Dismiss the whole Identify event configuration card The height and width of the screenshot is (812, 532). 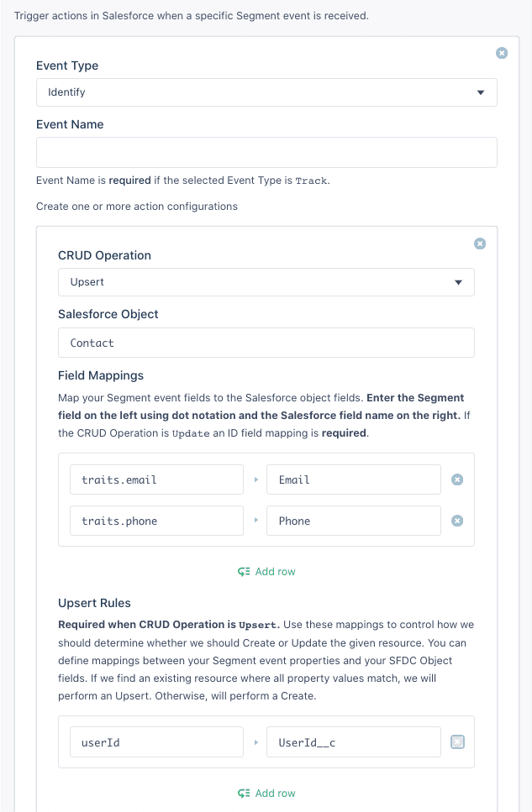tap(502, 52)
